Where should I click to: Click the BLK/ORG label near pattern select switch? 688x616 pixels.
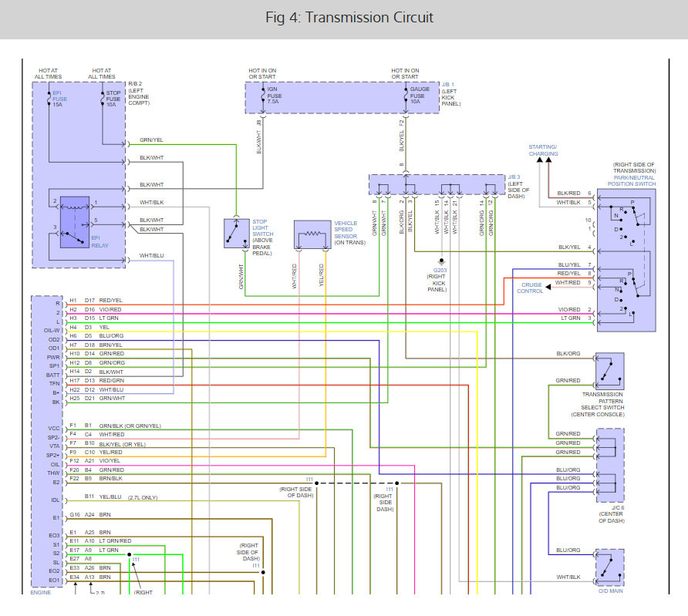coord(568,353)
